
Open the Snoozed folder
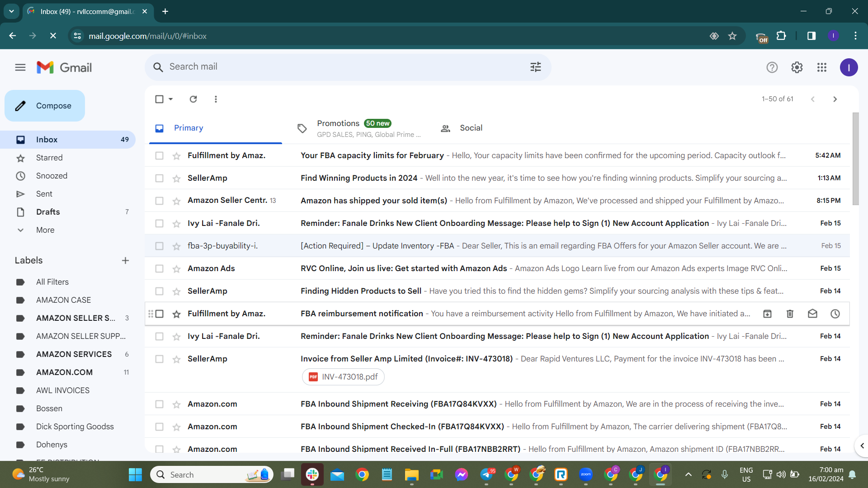[52, 176]
